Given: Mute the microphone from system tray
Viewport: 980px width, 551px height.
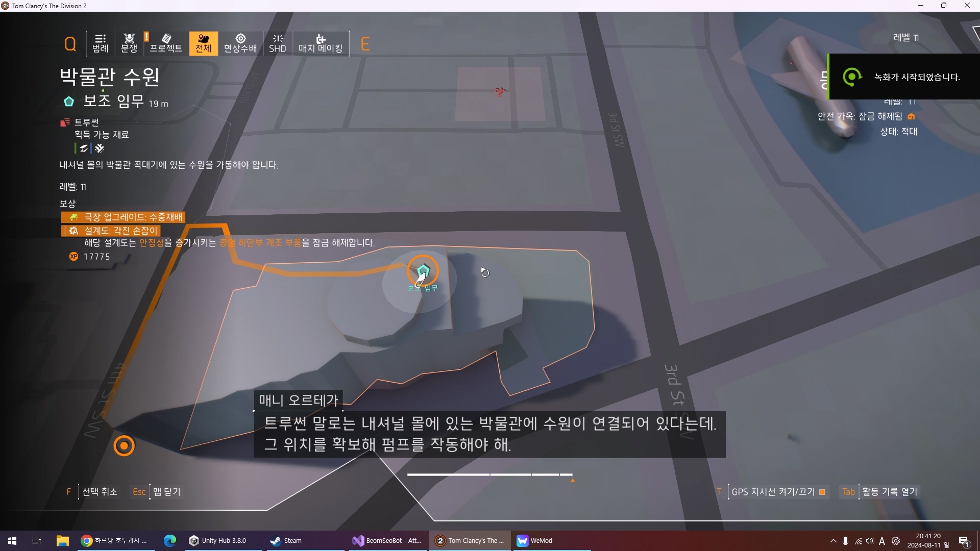Looking at the screenshot, I should click(846, 541).
